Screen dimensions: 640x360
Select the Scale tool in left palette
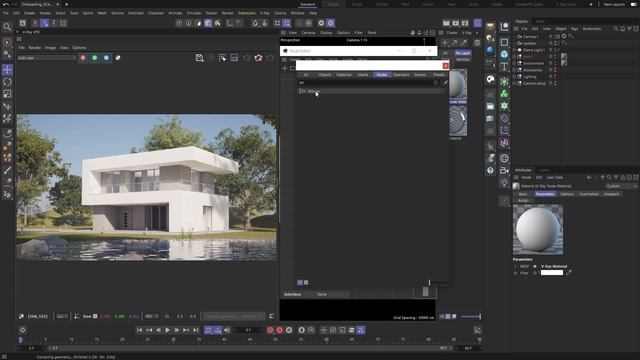click(x=7, y=94)
